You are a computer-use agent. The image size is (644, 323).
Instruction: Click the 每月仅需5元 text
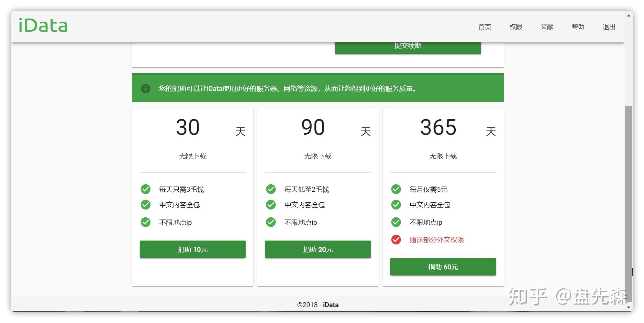[428, 189]
